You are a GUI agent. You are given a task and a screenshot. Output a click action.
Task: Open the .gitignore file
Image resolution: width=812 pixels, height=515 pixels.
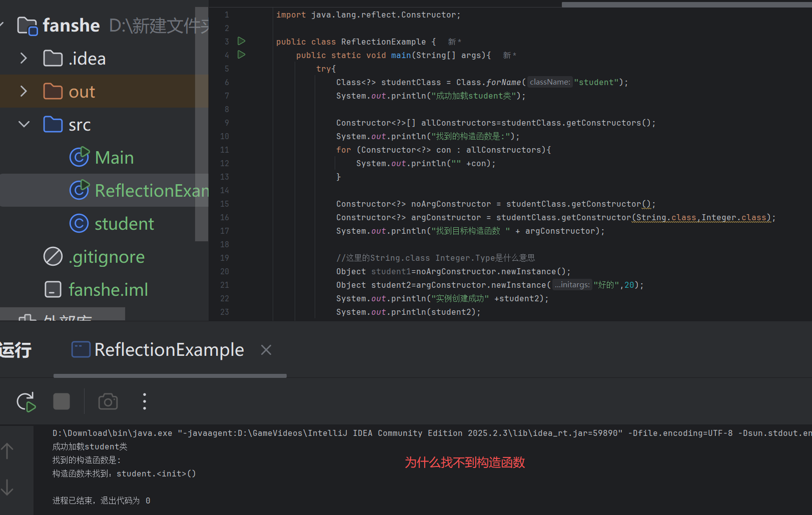click(107, 257)
